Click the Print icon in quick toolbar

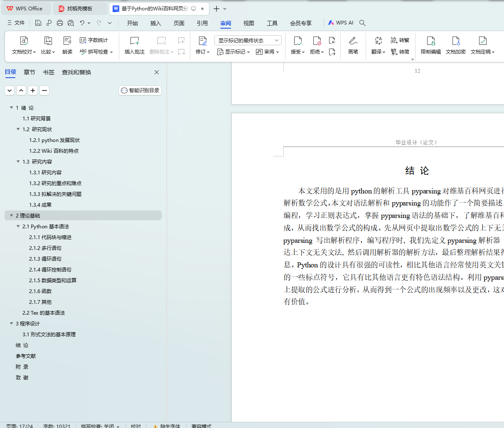click(x=60, y=23)
